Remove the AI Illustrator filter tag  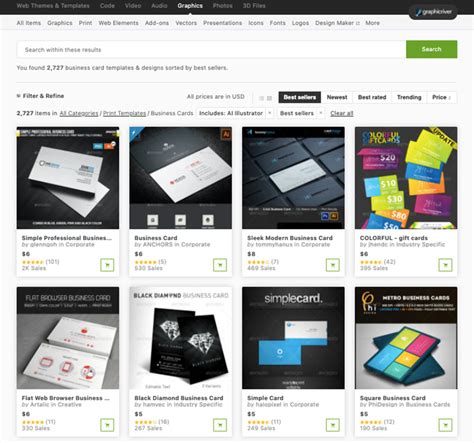270,113
